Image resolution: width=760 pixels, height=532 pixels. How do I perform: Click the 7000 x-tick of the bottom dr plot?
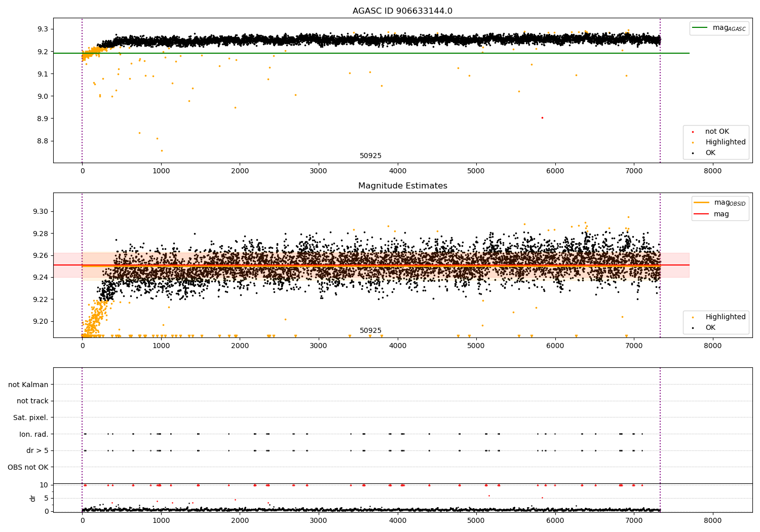pos(634,521)
